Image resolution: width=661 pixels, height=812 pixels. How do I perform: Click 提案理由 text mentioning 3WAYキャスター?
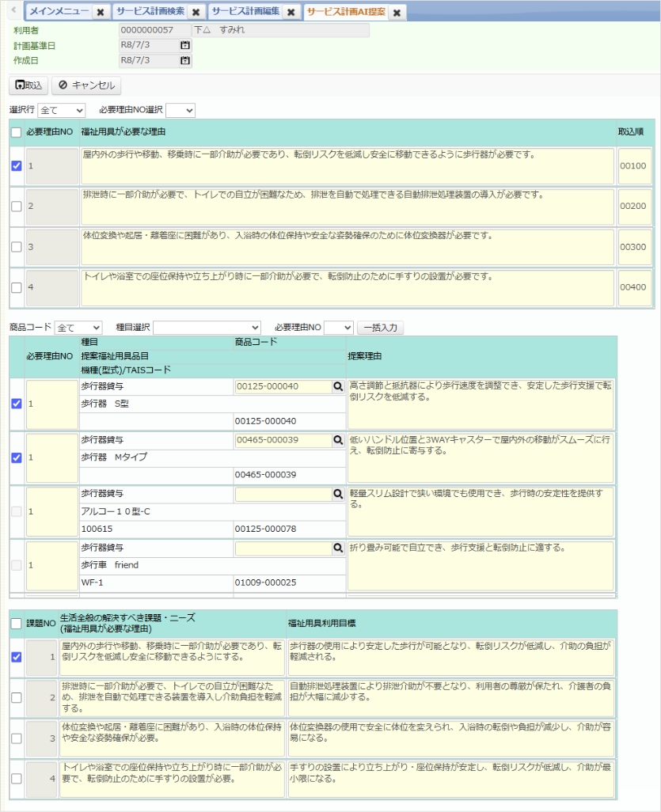click(481, 457)
